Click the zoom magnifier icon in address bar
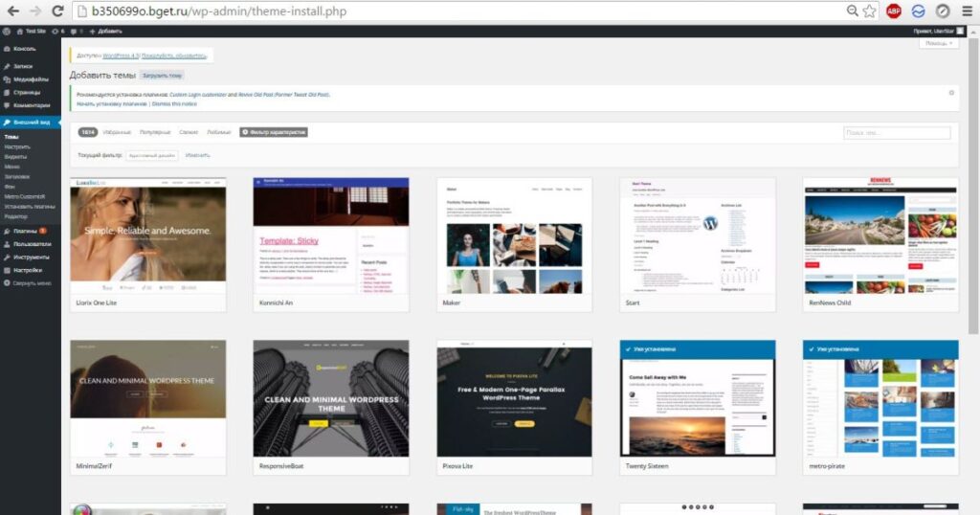This screenshot has width=980, height=515. (852, 11)
